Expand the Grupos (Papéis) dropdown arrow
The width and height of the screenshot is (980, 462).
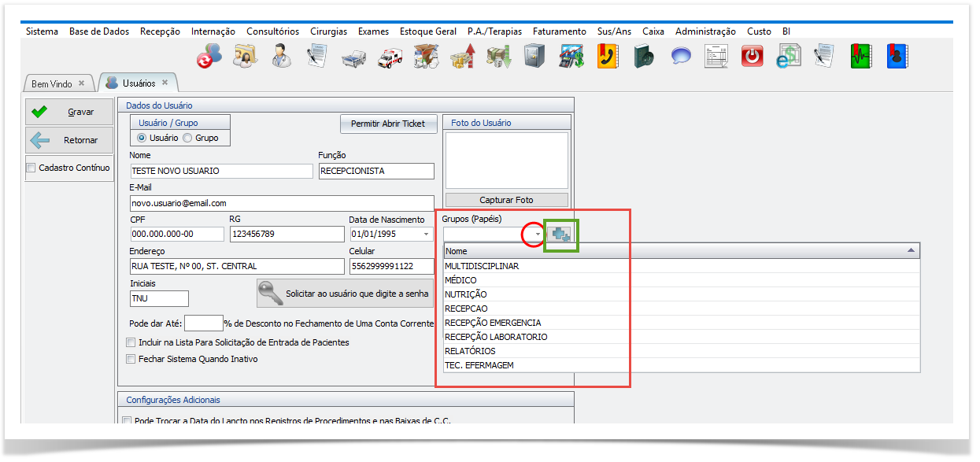[x=538, y=235]
